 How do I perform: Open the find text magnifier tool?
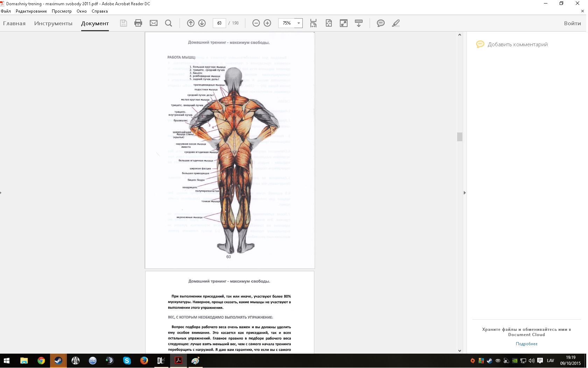168,23
